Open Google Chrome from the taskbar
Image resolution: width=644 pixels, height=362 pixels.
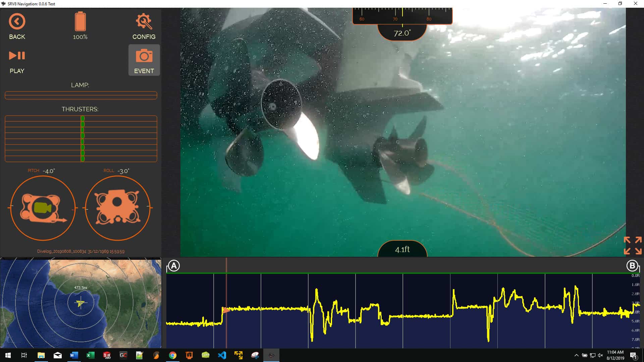click(x=173, y=355)
